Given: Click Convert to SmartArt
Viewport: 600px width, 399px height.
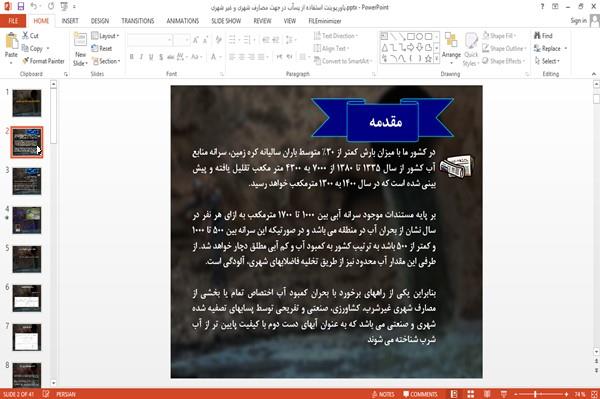Looking at the screenshot, I should [342, 61].
